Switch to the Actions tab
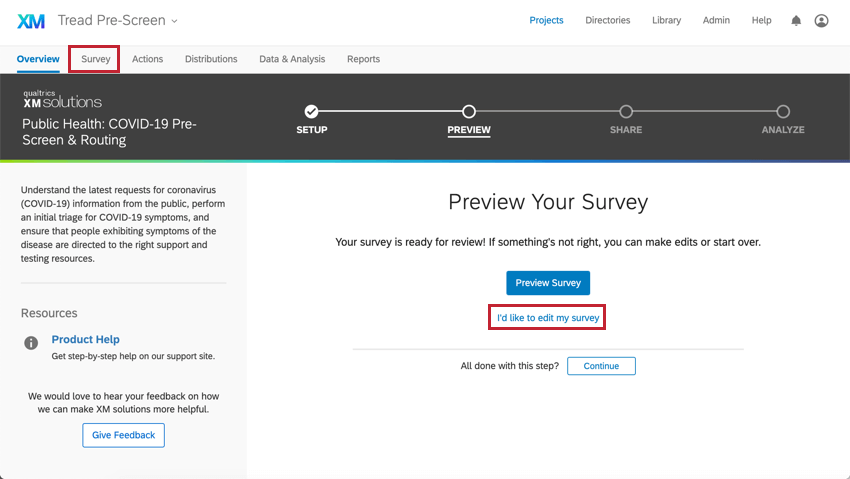The height and width of the screenshot is (479, 850). tap(147, 59)
